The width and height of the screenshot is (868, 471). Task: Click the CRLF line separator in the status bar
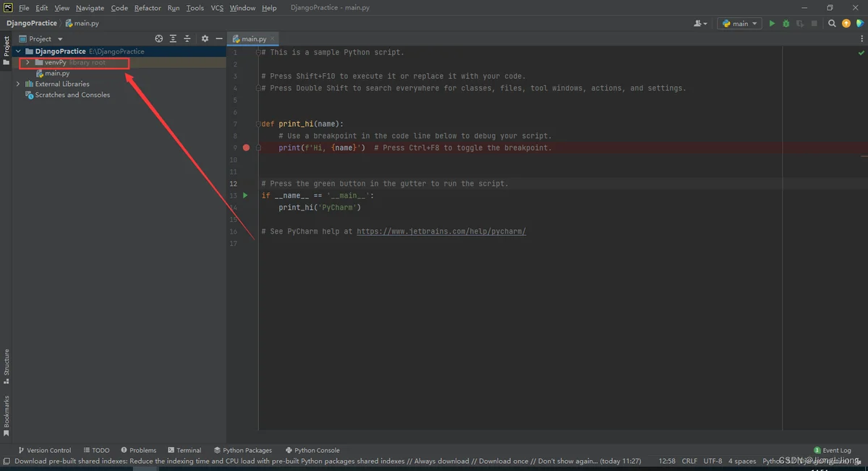689,461
